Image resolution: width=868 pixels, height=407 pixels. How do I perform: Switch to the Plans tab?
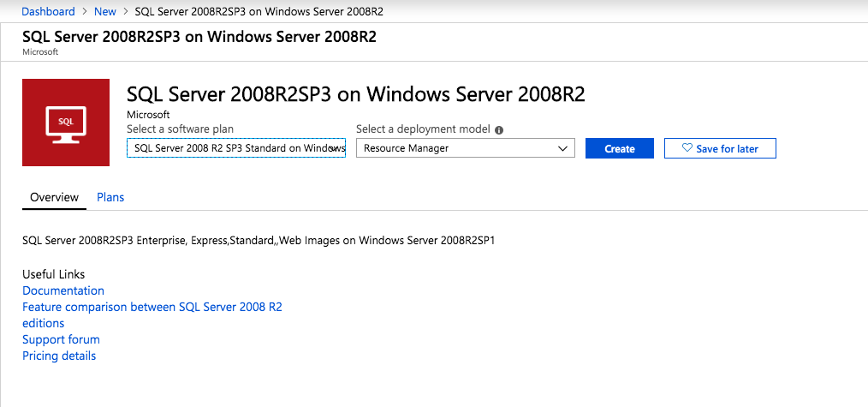click(110, 197)
